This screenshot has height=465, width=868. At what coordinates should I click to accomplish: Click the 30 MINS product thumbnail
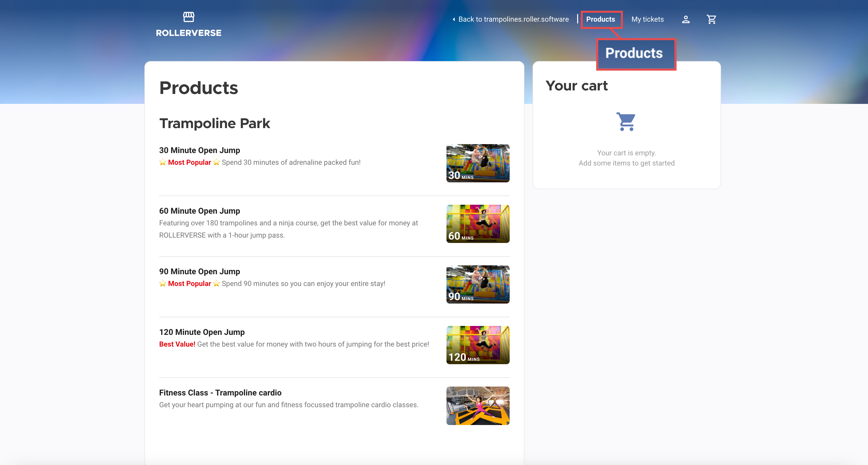click(478, 163)
